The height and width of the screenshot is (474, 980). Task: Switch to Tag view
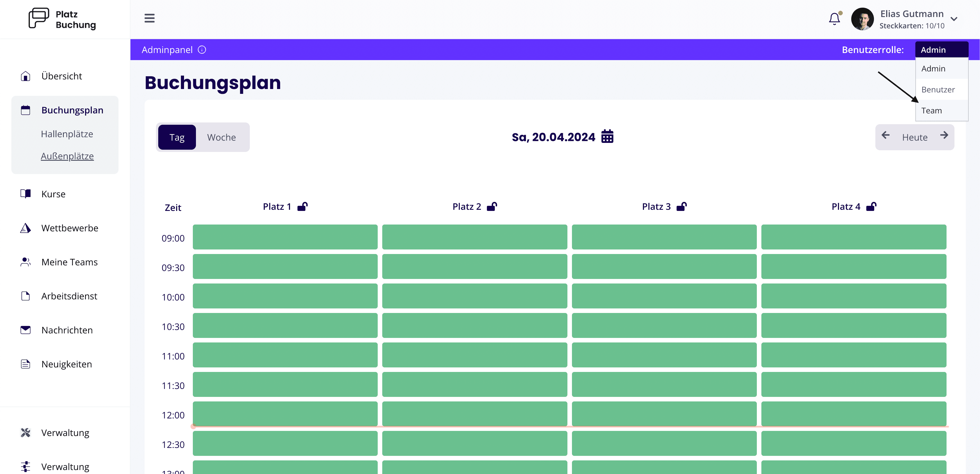177,137
